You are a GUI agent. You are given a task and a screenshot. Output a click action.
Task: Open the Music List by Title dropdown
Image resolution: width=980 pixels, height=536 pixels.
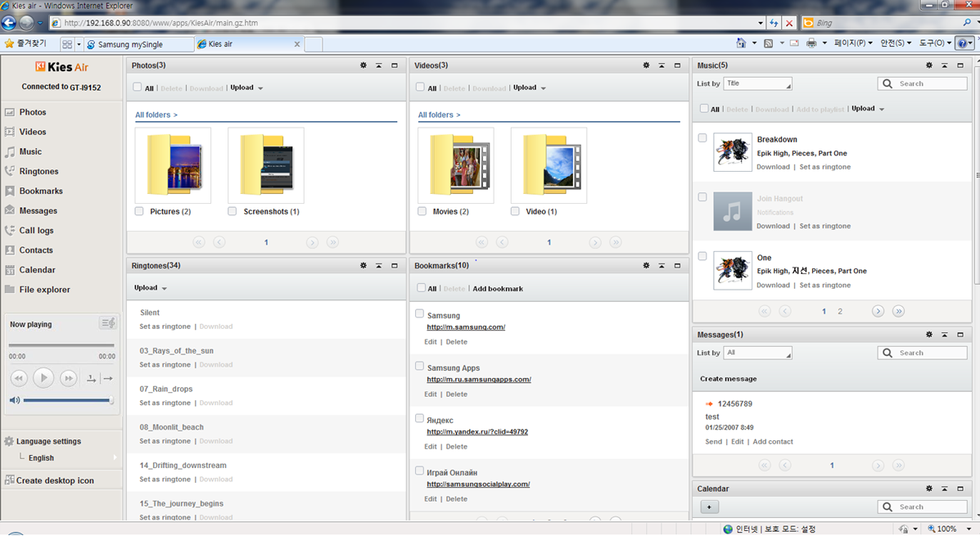coord(757,83)
